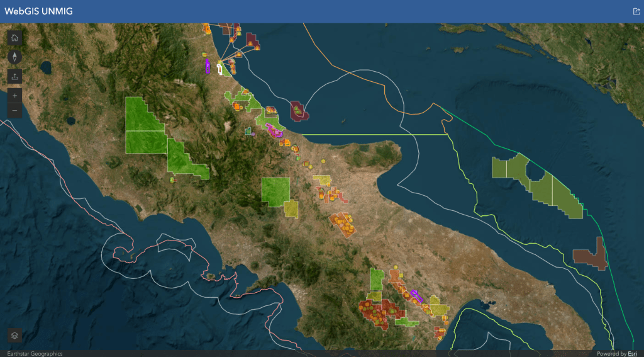Follow the Esri link
The width and height of the screenshot is (644, 357).
(x=632, y=353)
